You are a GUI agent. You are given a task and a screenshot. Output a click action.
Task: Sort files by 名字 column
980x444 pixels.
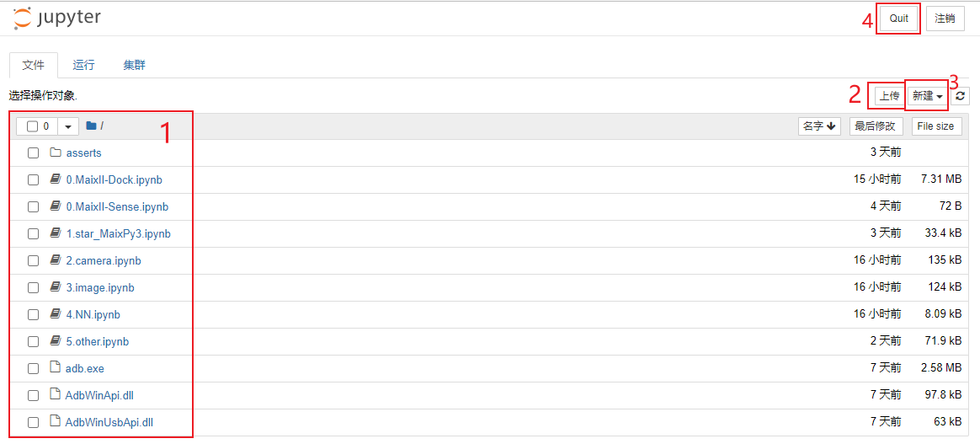pos(819,126)
